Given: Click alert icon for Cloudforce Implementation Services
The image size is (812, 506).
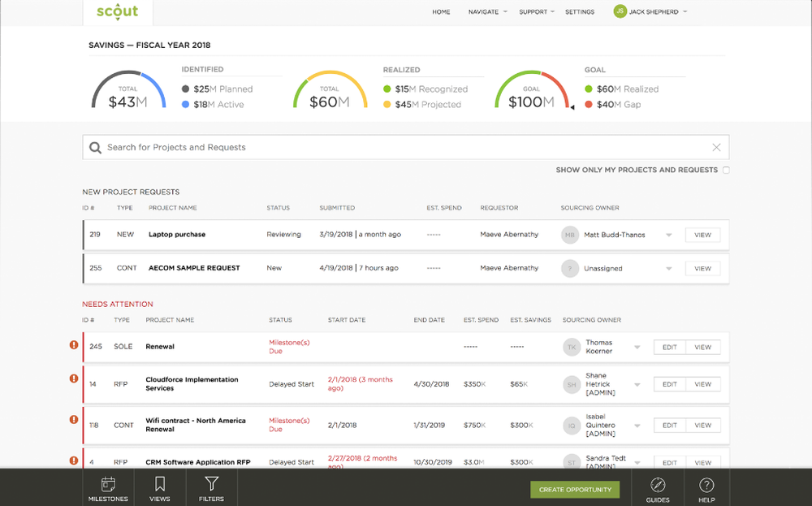Looking at the screenshot, I should click(74, 378).
